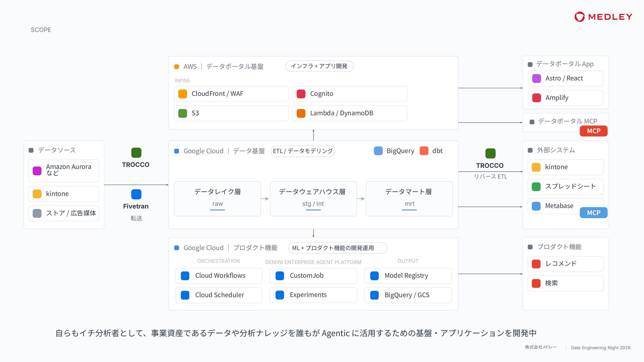Click the green TROCCO icon above 転送

tap(136, 153)
